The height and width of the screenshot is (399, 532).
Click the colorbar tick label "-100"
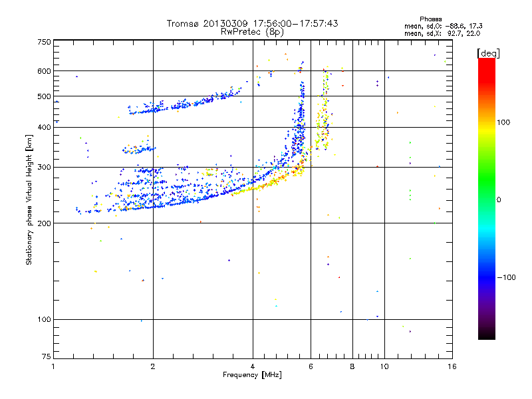[506, 277]
